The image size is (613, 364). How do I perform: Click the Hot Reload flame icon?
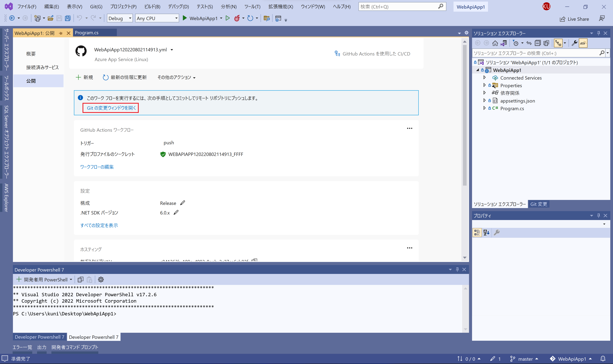pyautogui.click(x=237, y=18)
